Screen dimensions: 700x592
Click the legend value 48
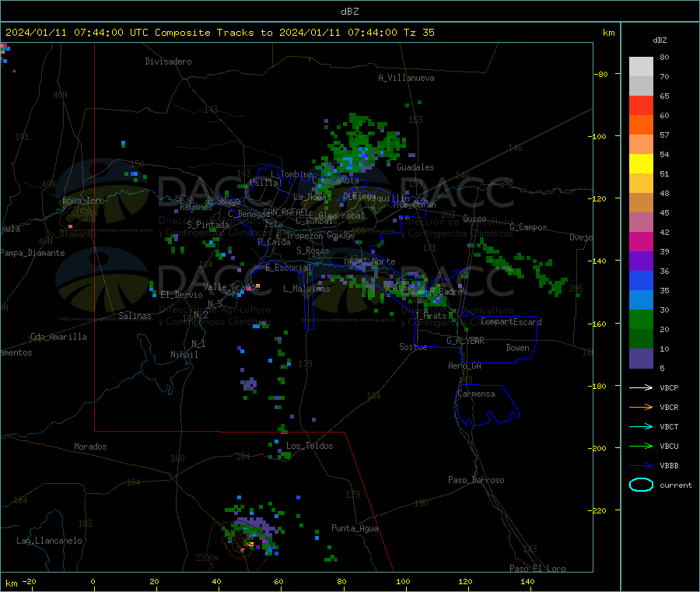[x=664, y=194]
